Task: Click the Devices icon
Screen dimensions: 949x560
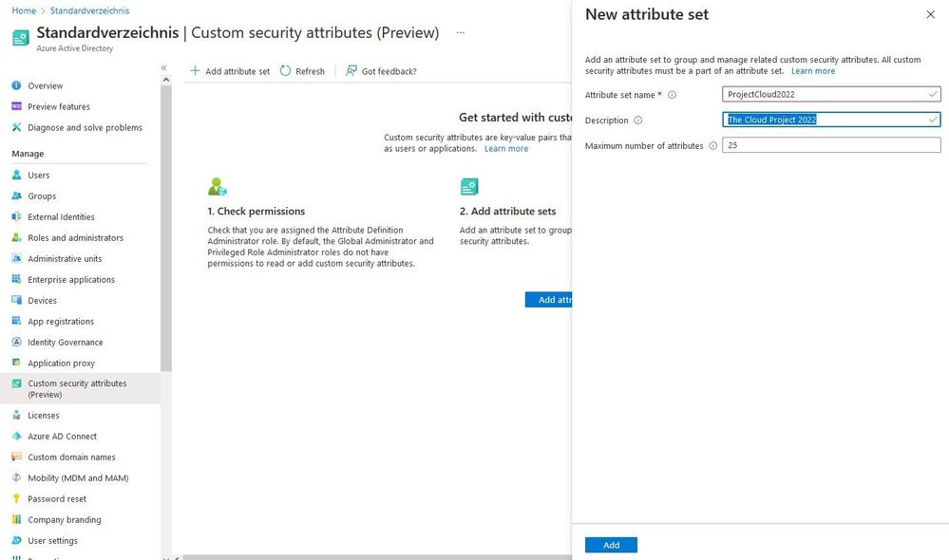Action: click(x=16, y=300)
